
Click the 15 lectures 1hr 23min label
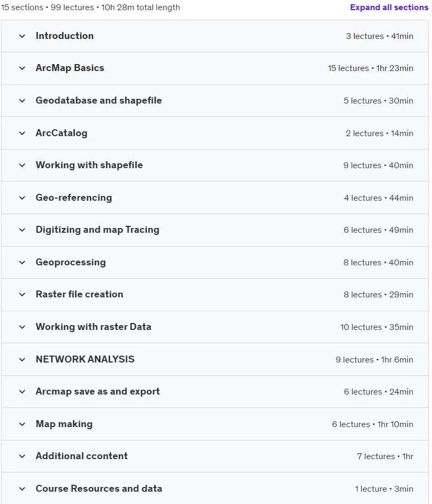coord(370,68)
